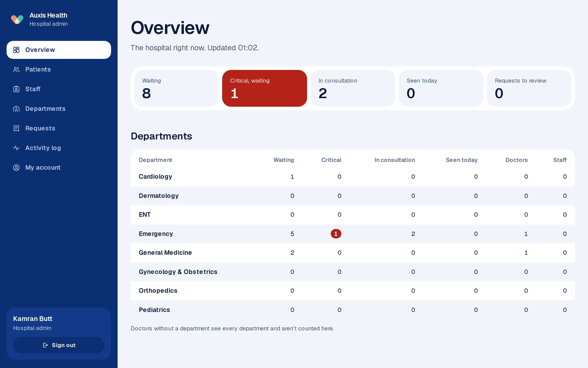Screen dimensions: 588x368
Task: Open the Staff section
Action: click(x=59, y=89)
